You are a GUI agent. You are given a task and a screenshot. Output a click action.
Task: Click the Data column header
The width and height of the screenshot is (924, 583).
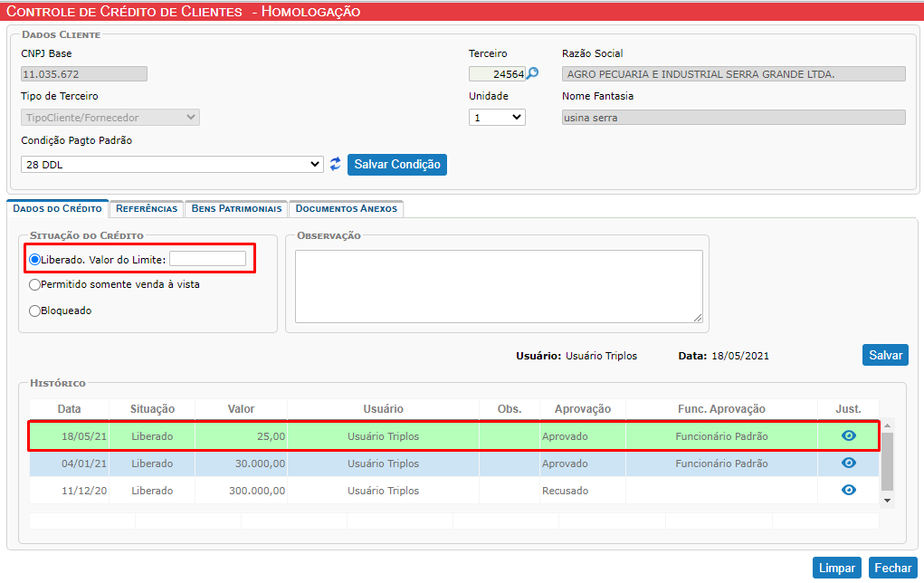[x=69, y=409]
